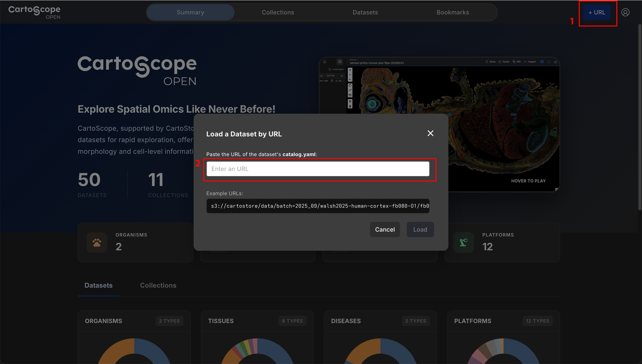The height and width of the screenshot is (364, 642).
Task: Click the + URL button
Action: 597,12
